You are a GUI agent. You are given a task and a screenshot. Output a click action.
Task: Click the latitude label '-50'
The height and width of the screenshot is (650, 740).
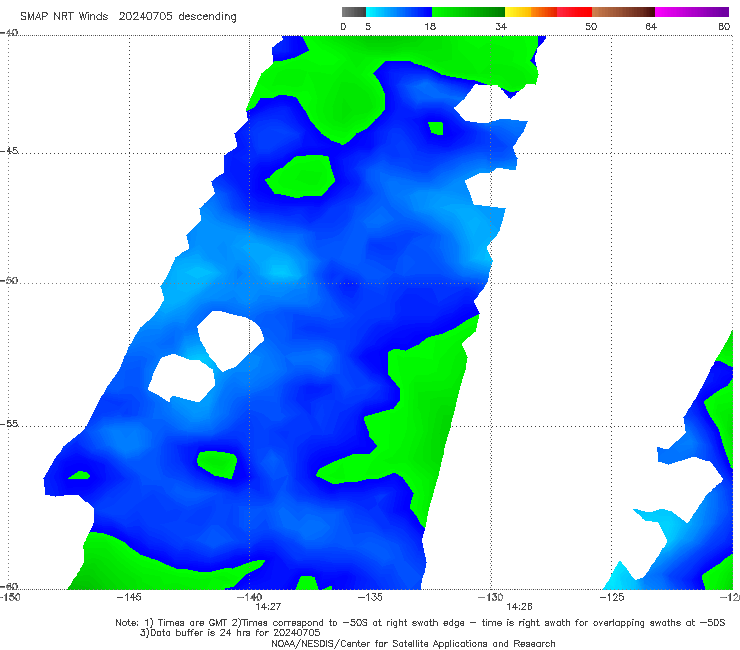coord(9,281)
